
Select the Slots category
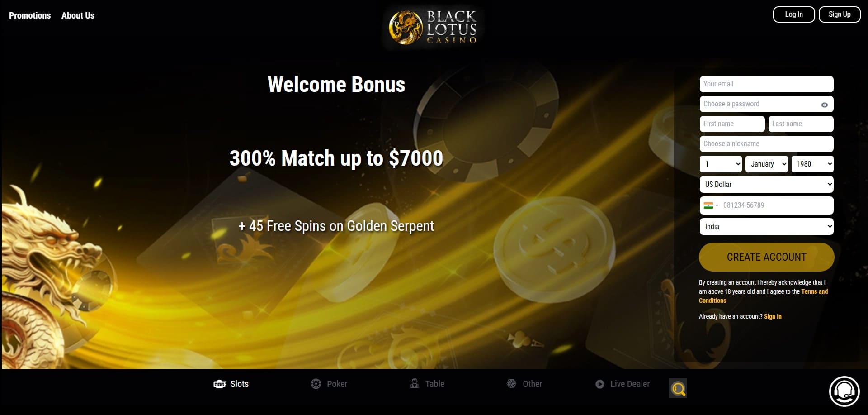pos(231,384)
